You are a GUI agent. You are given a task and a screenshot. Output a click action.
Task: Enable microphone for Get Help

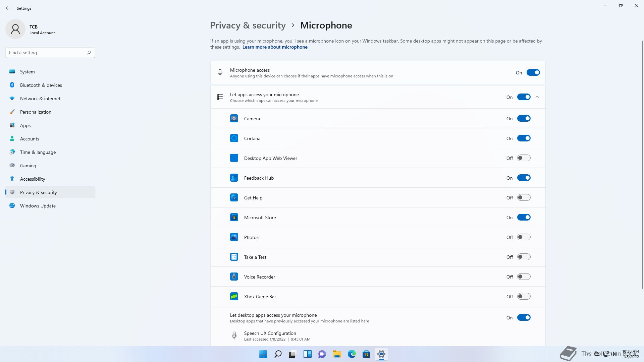(524, 197)
